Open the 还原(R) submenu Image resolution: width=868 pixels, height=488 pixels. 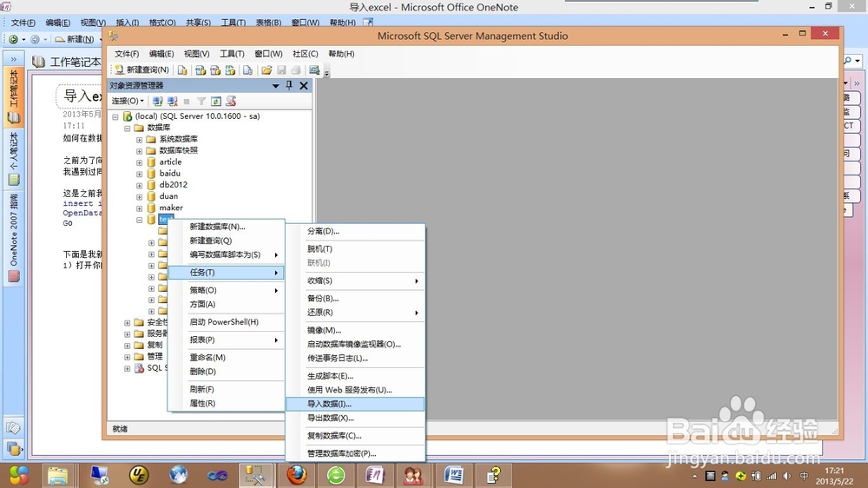[355, 313]
